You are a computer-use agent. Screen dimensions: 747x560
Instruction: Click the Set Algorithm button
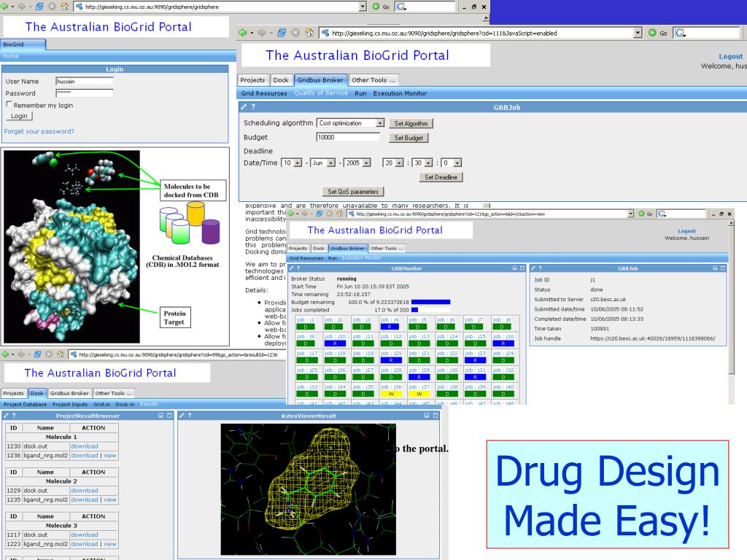click(x=411, y=124)
